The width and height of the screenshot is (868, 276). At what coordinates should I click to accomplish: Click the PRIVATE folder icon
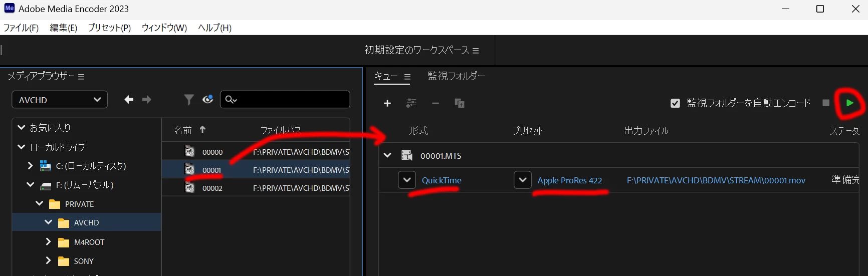55,204
